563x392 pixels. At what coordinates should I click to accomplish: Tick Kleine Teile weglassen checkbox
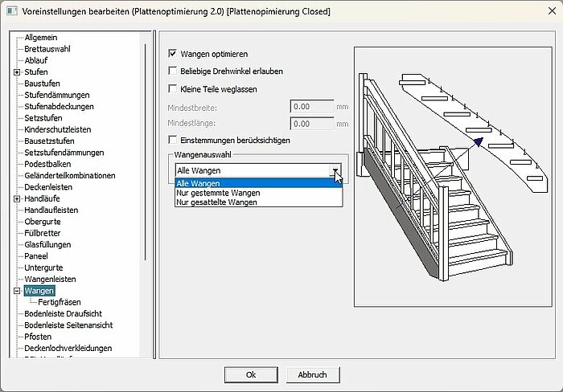pos(173,88)
